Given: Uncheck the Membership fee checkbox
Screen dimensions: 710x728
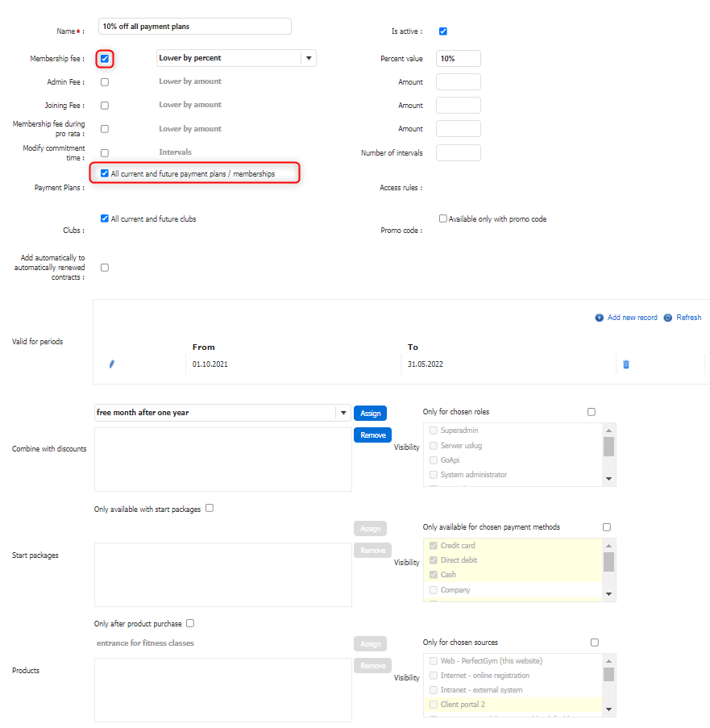Looking at the screenshot, I should 105,59.
